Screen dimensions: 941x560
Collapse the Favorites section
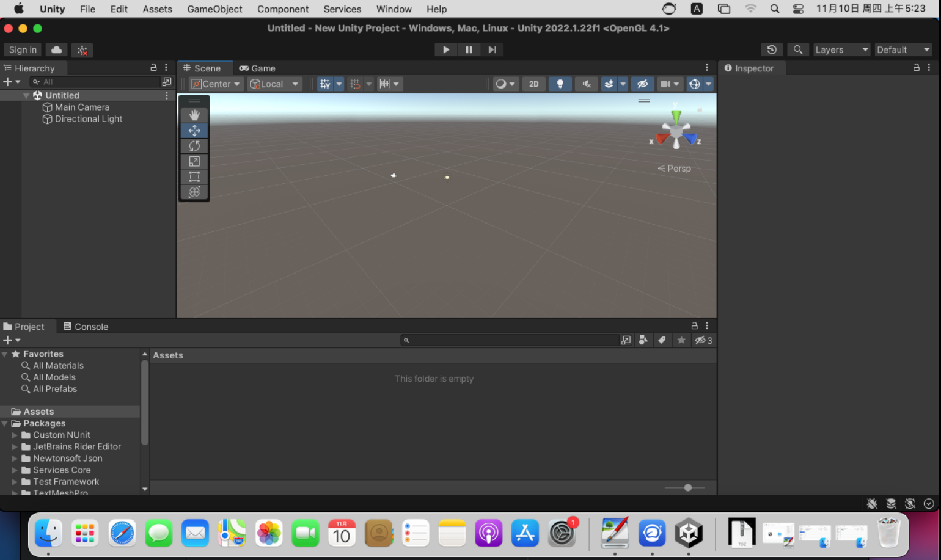pyautogui.click(x=5, y=354)
